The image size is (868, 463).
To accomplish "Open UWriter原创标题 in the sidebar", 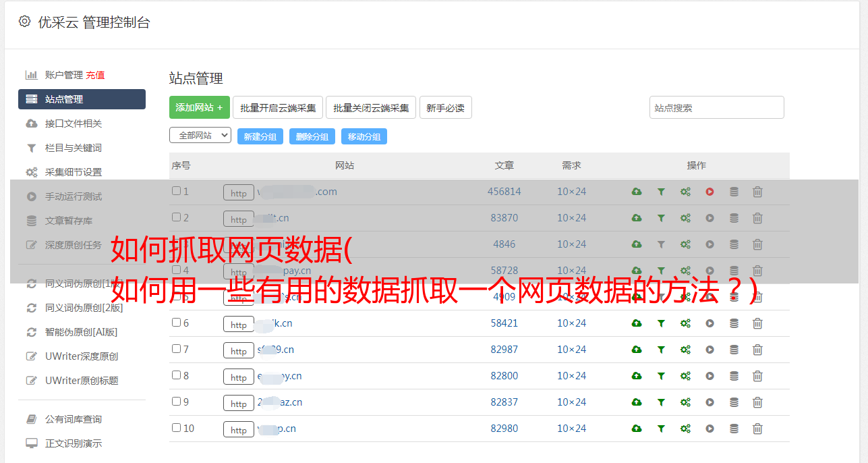I will 82,381.
